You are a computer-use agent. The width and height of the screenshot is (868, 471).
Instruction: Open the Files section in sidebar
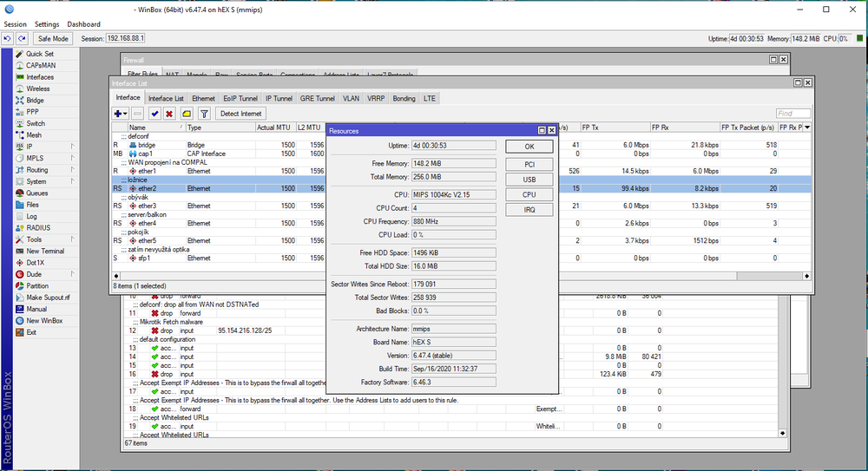pyautogui.click(x=33, y=205)
